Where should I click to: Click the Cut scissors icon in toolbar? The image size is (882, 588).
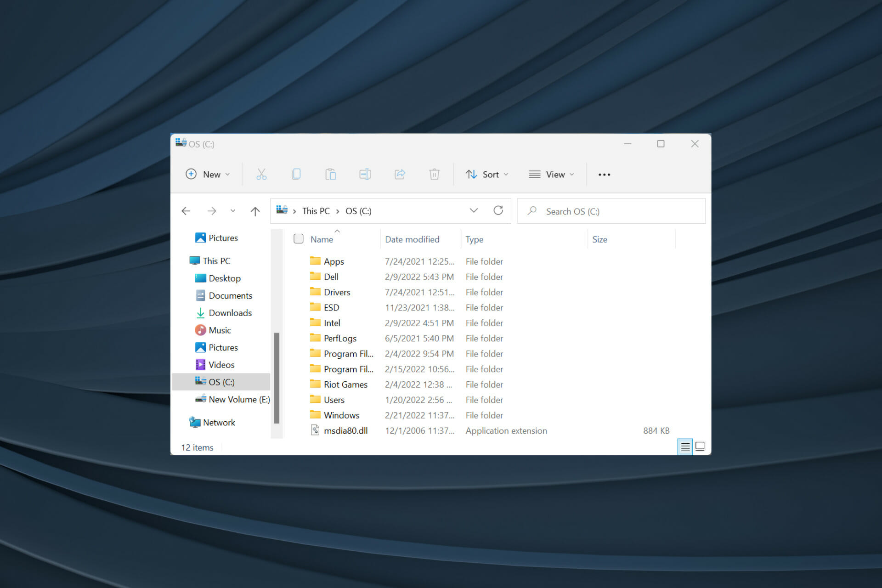coord(261,175)
